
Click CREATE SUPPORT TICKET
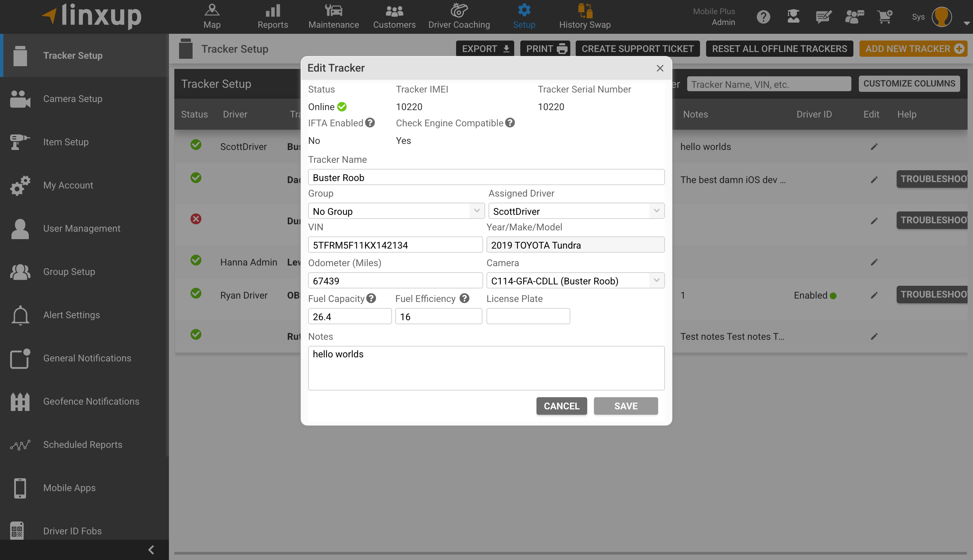[x=638, y=48]
